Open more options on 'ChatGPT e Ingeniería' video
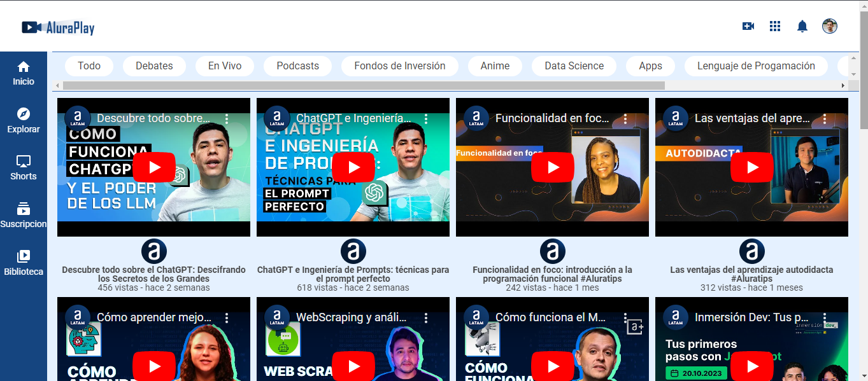This screenshot has height=381, width=868. (x=426, y=119)
